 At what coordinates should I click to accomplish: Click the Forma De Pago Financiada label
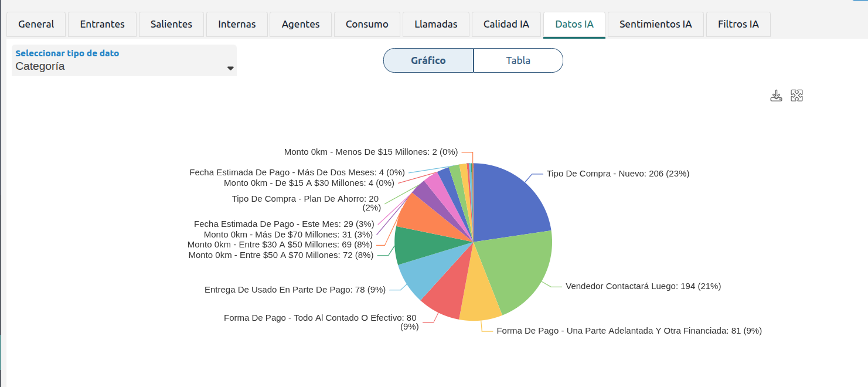coord(629,331)
